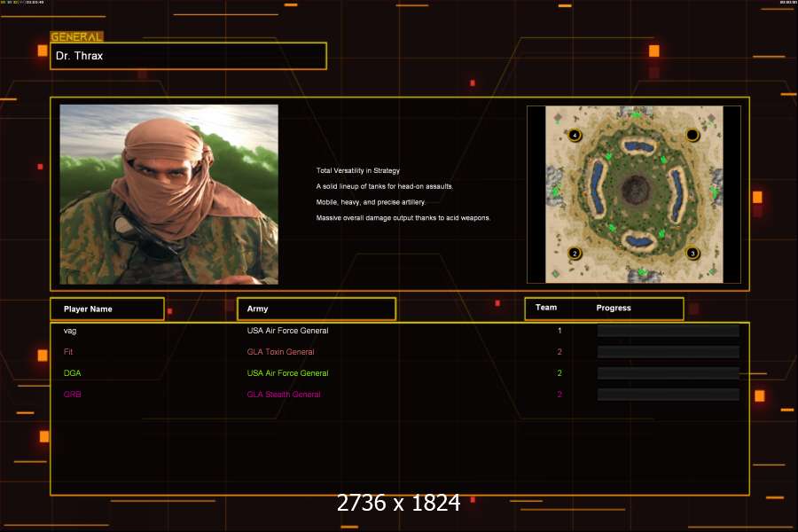Click DGA's loading progress bar
Image resolution: width=798 pixels, height=532 pixels.
tap(669, 373)
